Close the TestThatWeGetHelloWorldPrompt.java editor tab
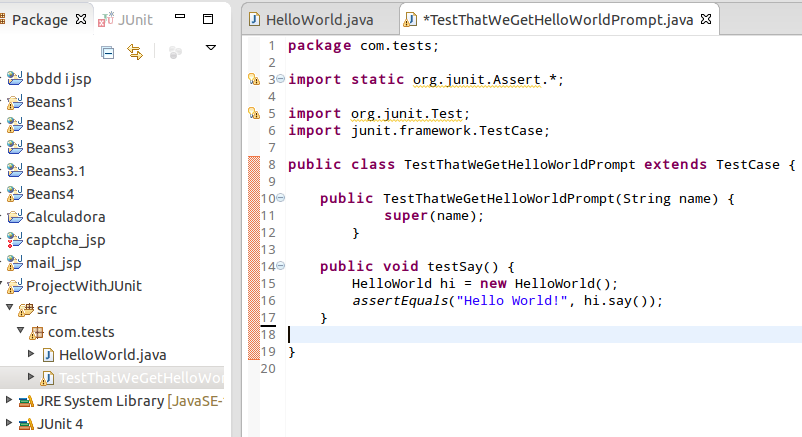The image size is (802, 437). [x=708, y=19]
